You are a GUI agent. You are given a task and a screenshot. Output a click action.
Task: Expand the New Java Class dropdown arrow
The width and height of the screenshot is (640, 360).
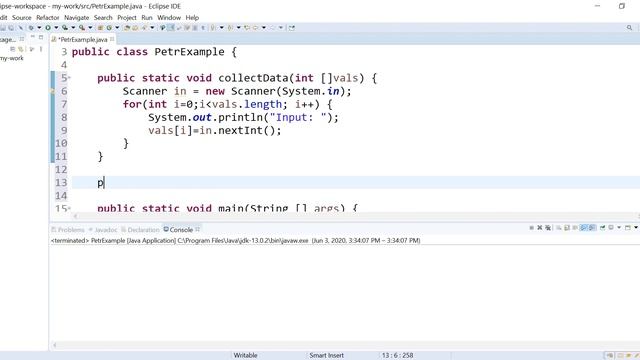tap(117, 28)
